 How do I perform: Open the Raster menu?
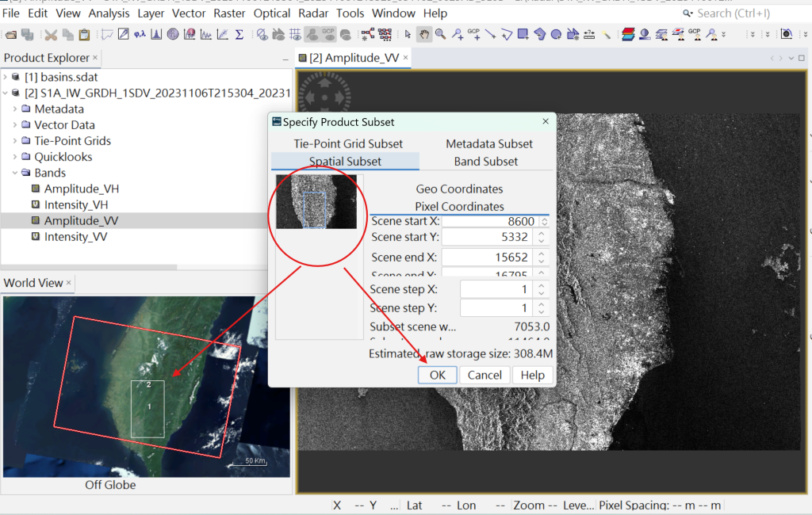coord(229,13)
